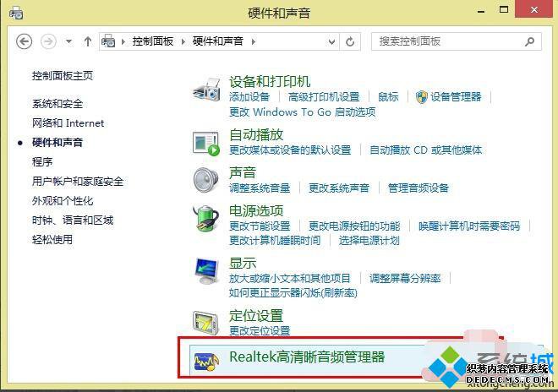Open the Realtek高清晰音频管理器 link

click(307, 357)
